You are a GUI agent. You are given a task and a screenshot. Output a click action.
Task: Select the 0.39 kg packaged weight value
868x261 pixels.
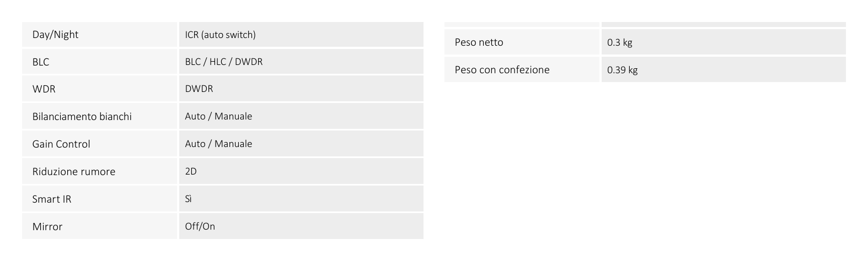622,70
